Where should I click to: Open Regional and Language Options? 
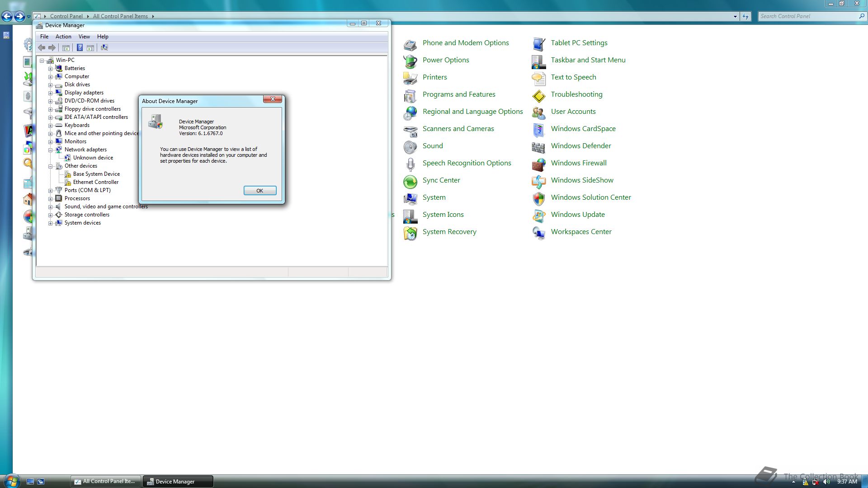[x=472, y=112]
